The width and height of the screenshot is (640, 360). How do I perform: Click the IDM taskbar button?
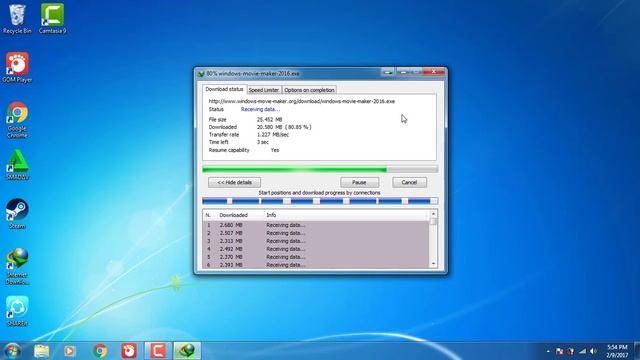point(187,351)
